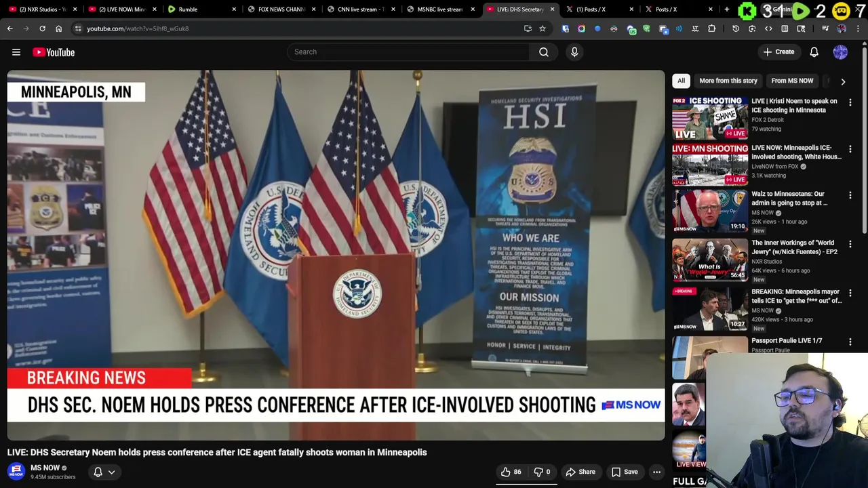The height and width of the screenshot is (488, 868).
Task: Dislike the video
Action: point(542,472)
